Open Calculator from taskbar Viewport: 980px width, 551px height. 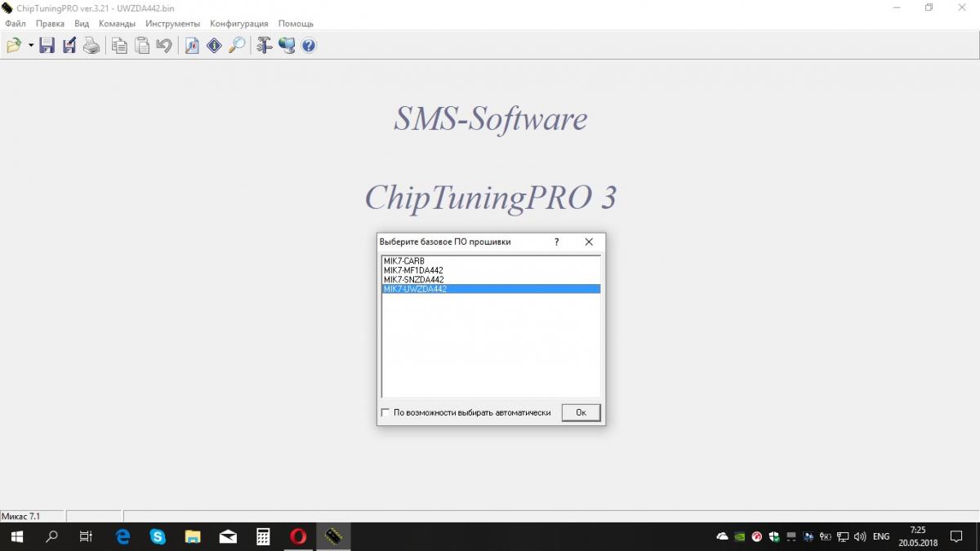263,537
